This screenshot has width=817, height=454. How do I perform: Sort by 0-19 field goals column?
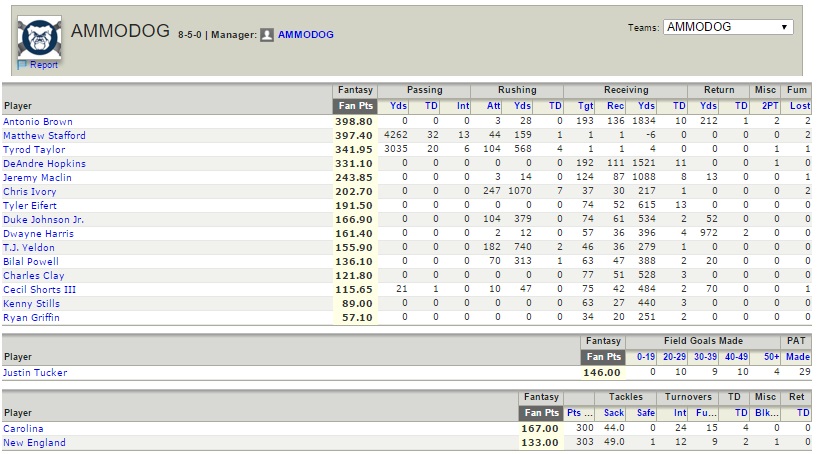(x=646, y=357)
